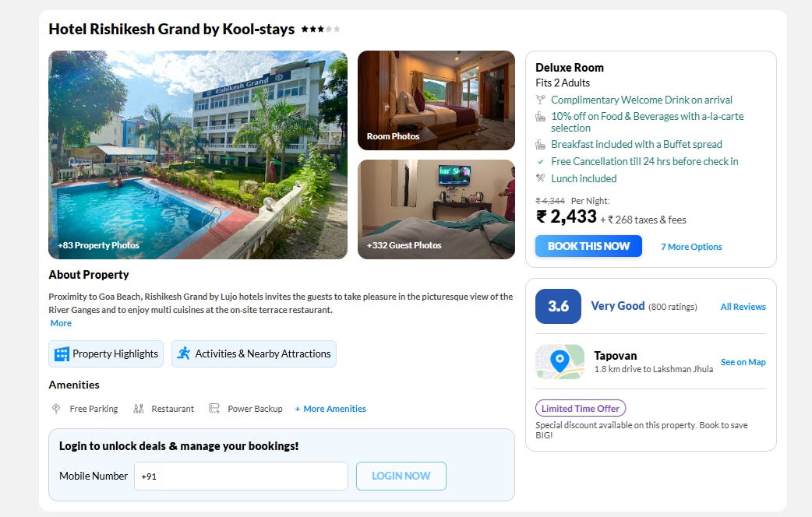Open the Property Highlights tab
Image resolution: width=812 pixels, height=517 pixels.
[x=106, y=354]
